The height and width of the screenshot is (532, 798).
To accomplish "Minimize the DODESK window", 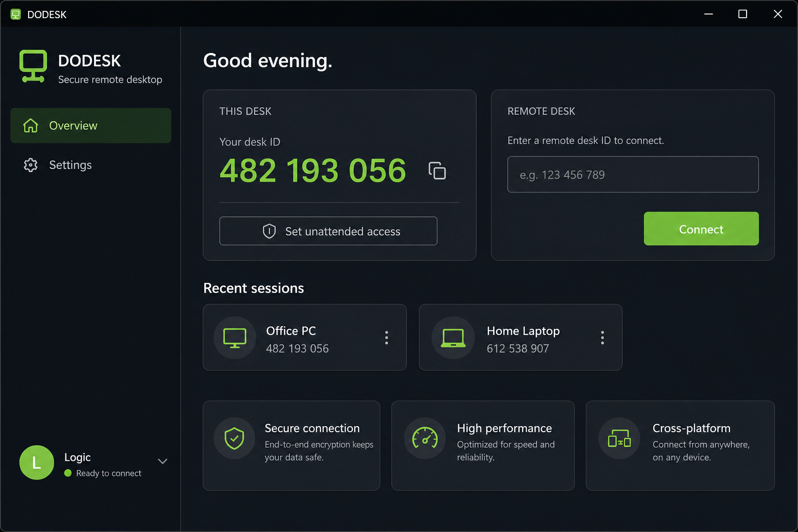I will coord(709,14).
